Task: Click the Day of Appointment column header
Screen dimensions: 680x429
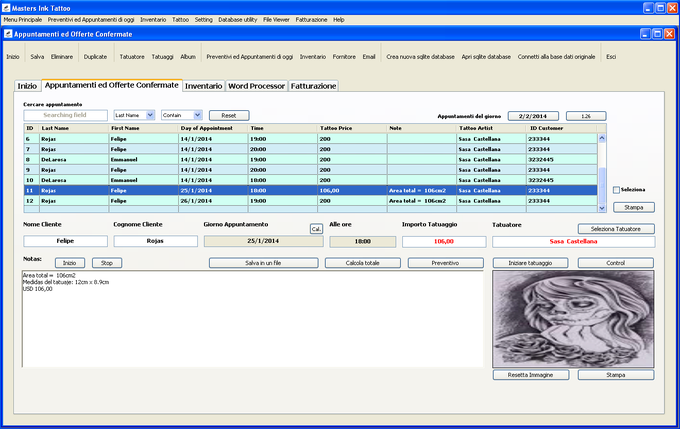Action: (x=213, y=128)
